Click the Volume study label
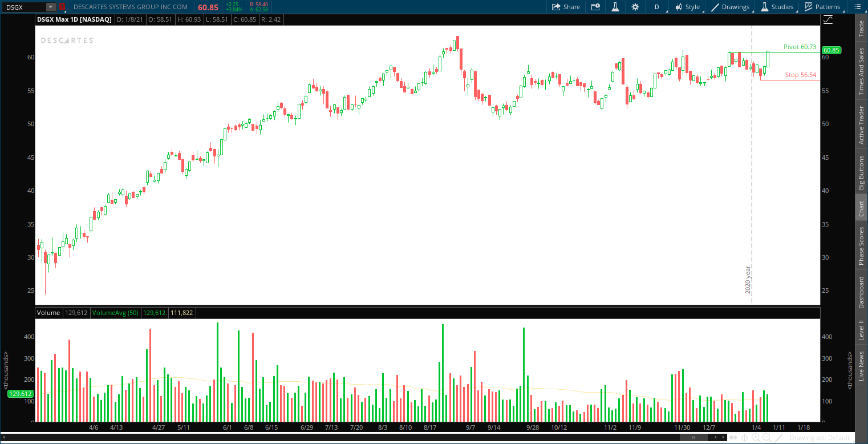The width and height of the screenshot is (868, 444). point(48,313)
